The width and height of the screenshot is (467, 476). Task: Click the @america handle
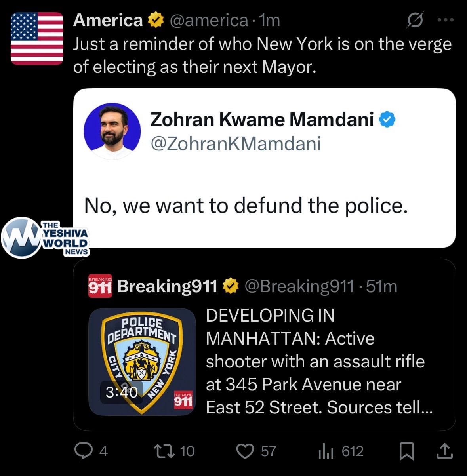pos(209,20)
